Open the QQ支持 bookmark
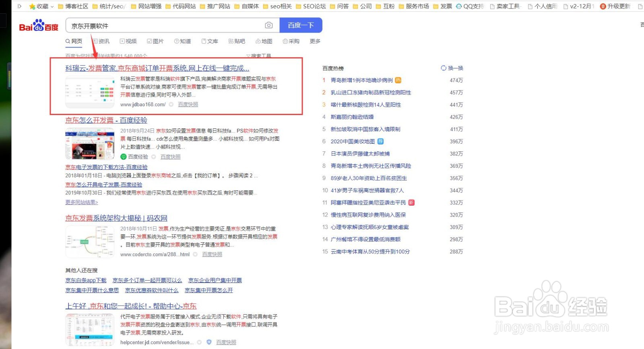This screenshot has height=349, width=644. [470, 6]
